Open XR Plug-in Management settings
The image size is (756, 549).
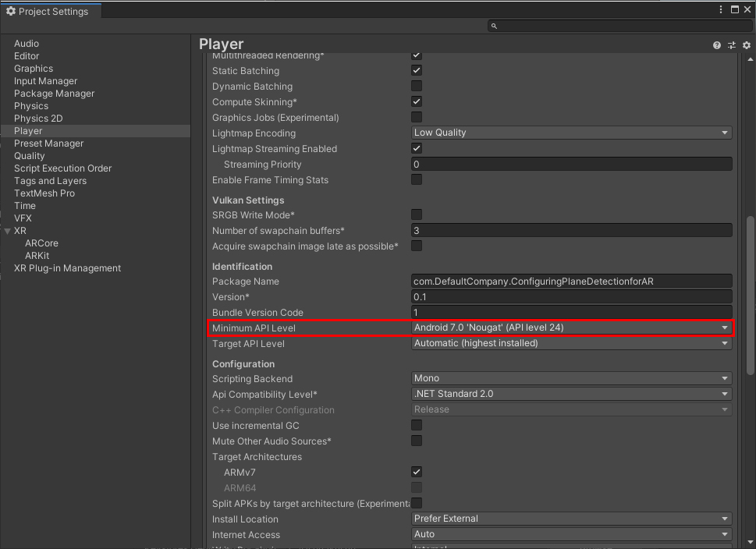[67, 268]
